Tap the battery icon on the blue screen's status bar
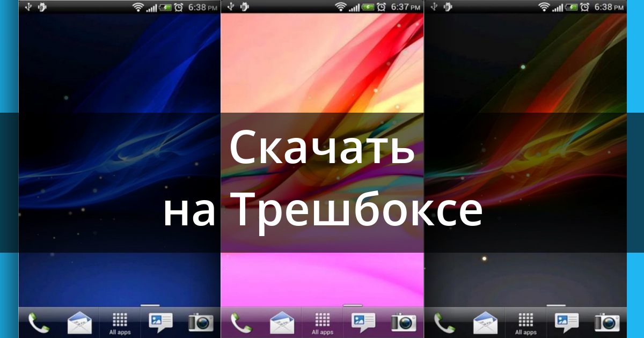644x338 pixels. pyautogui.click(x=164, y=8)
